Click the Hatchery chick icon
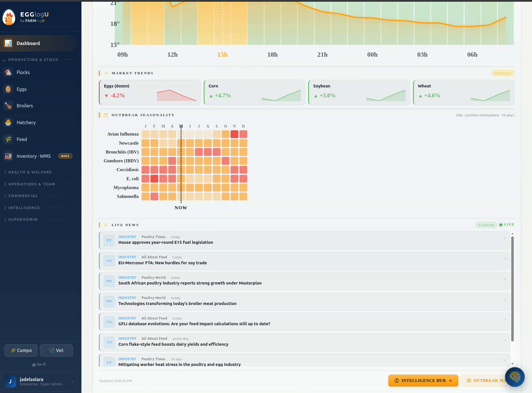532x393 pixels. click(8, 122)
